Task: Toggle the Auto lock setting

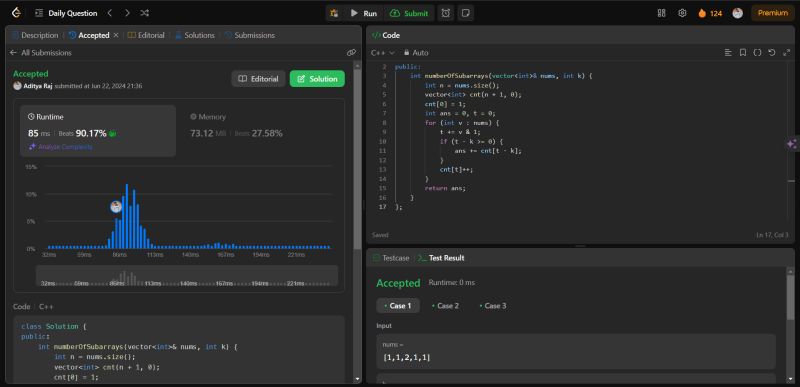Action: [416, 53]
